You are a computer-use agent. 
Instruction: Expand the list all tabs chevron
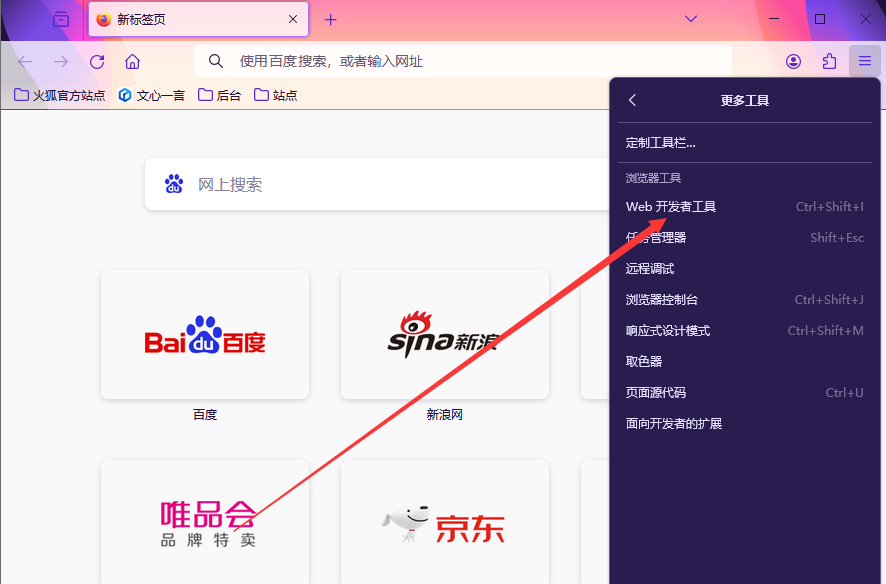click(x=690, y=19)
